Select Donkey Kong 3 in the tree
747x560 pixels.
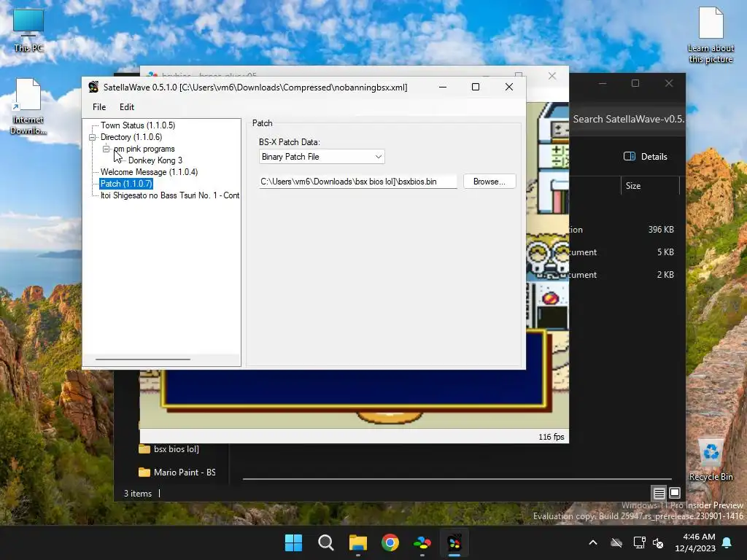coord(155,160)
